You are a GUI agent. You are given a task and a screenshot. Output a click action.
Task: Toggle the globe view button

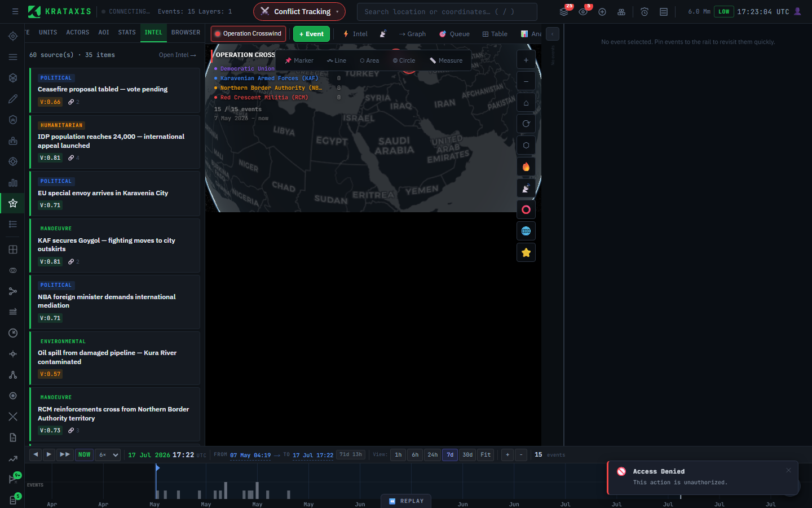[526, 231]
